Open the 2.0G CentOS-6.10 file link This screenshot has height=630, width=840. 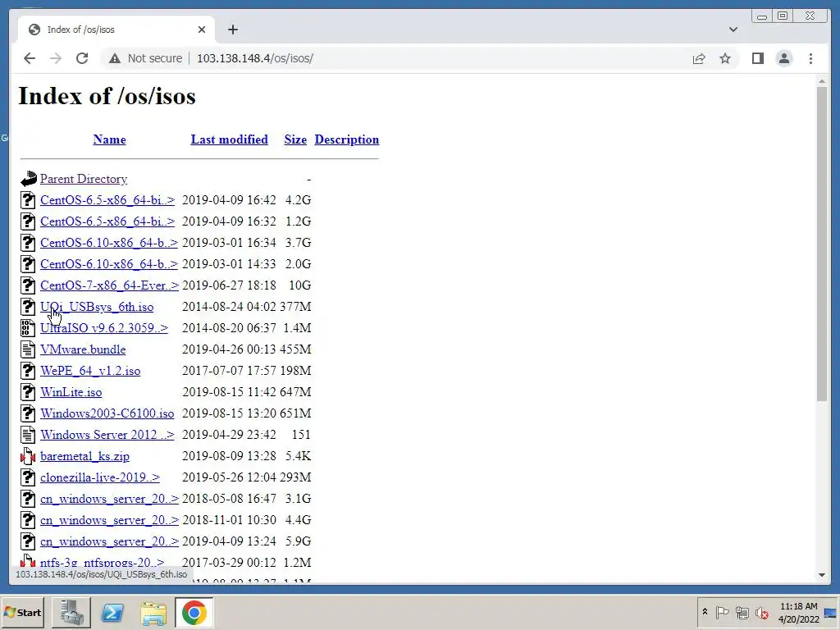109,264
